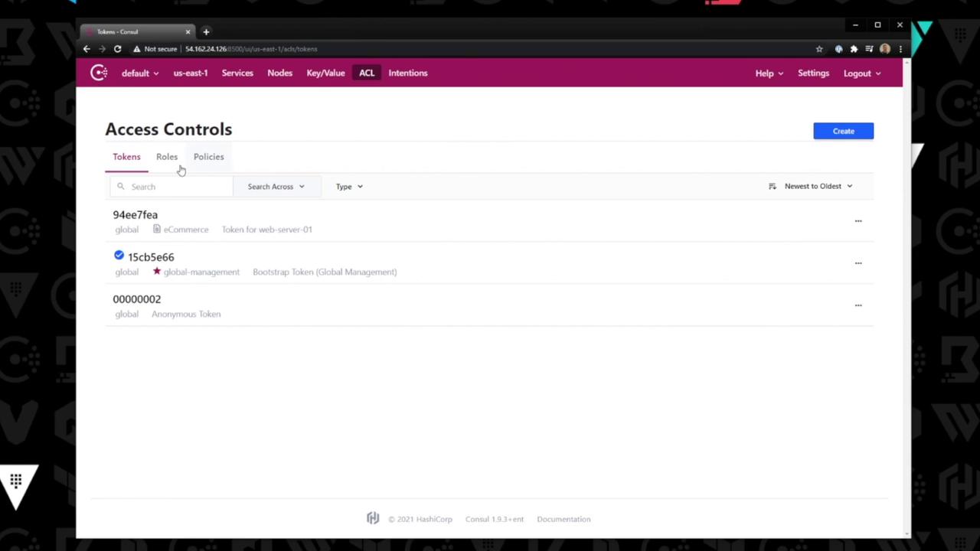
Task: Close the Tokens - Consul browser tab
Action: tap(188, 31)
